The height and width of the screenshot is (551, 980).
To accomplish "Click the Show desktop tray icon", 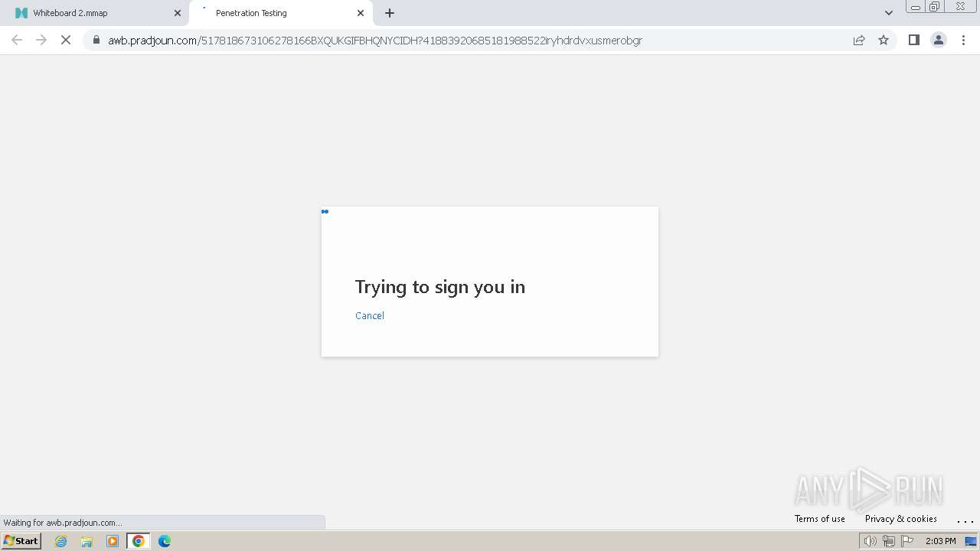I will 971,541.
